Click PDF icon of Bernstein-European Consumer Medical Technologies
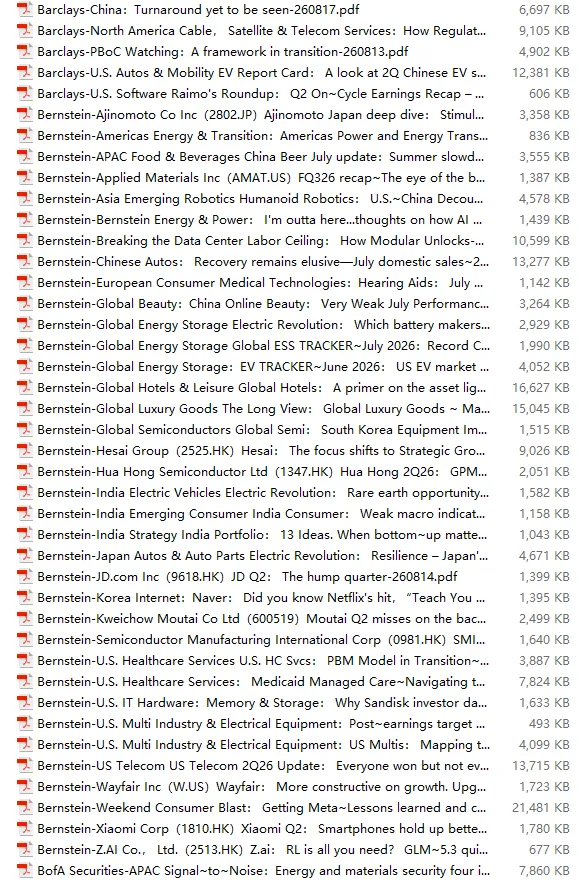Screen dimensions: 579x880 point(25,282)
